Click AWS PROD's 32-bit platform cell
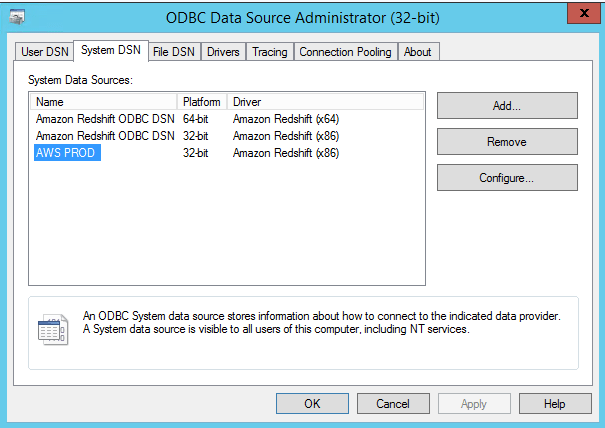 (x=196, y=153)
